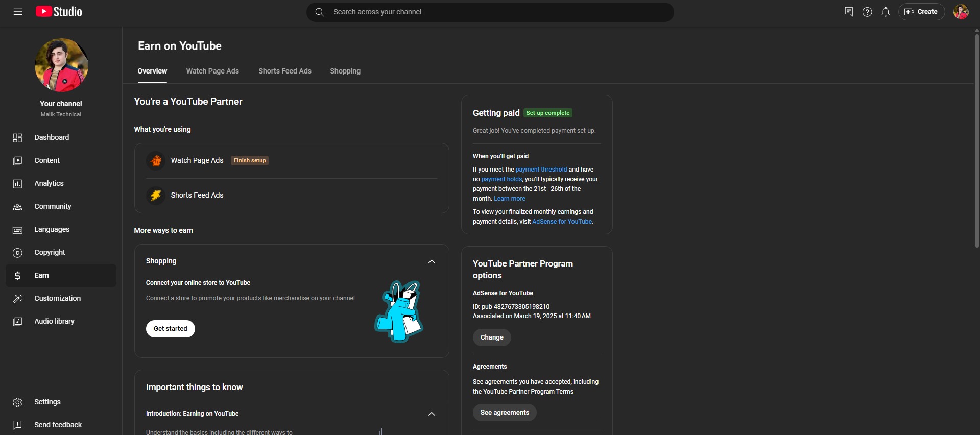
Task: Click Send feedback label
Action: click(x=58, y=425)
